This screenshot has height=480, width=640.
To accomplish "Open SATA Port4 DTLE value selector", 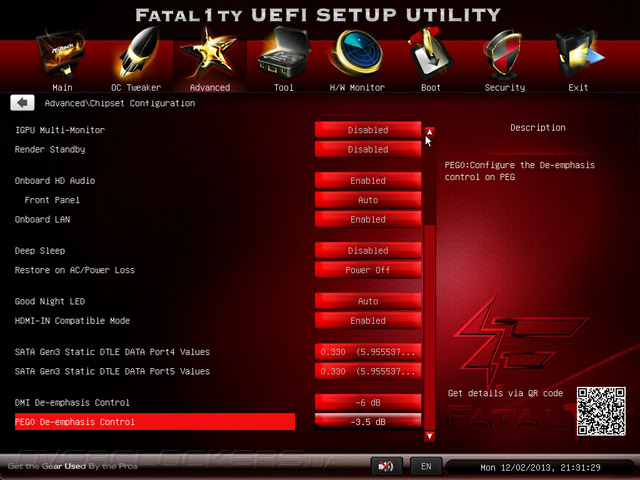I will coord(368,352).
